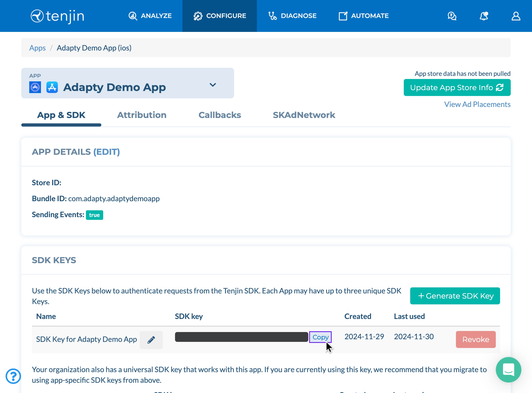Click Generate SDK Key button
Image resolution: width=532 pixels, height=393 pixels.
click(455, 296)
